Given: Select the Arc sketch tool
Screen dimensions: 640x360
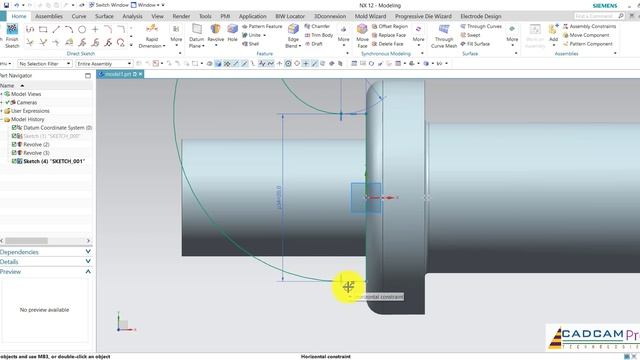Looking at the screenshot, I should click(69, 29).
